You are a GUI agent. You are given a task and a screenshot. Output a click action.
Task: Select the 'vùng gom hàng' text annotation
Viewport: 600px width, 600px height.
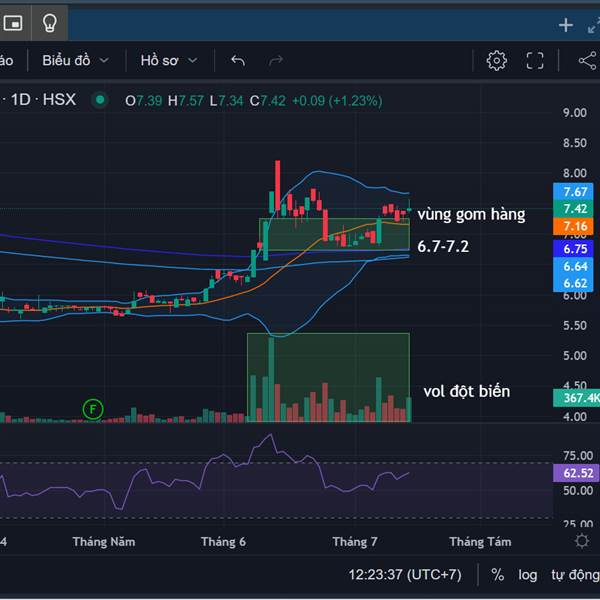[471, 215]
